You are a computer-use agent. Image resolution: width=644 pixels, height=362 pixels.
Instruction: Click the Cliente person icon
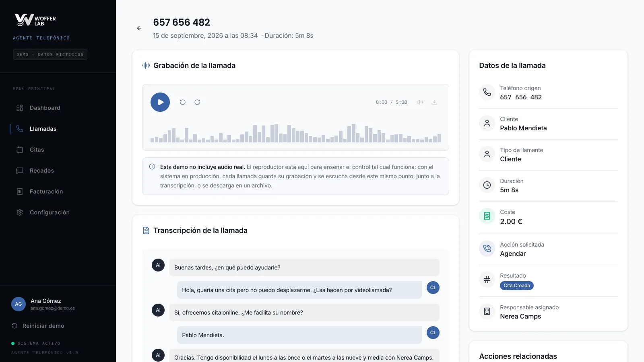click(487, 123)
